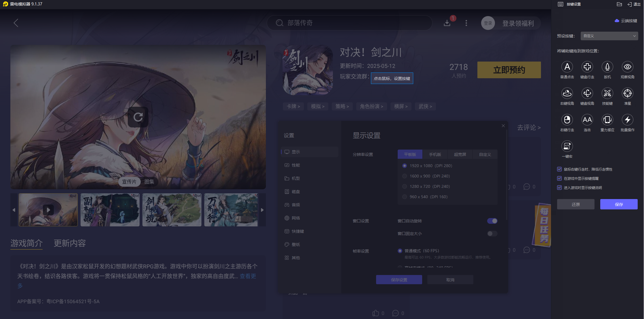Select the 键盘行走 D-pad icon
Image resolution: width=644 pixels, height=319 pixels.
tap(587, 67)
